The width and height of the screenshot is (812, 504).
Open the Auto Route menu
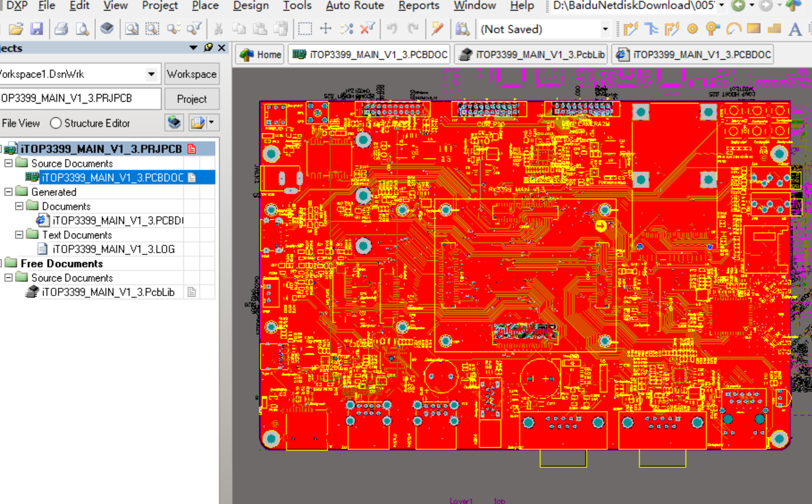355,6
